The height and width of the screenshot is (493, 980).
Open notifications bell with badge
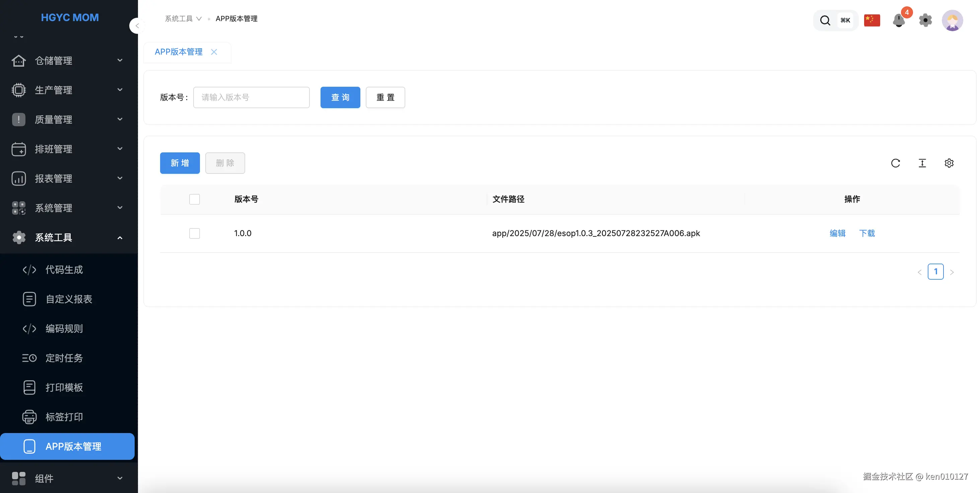(899, 20)
